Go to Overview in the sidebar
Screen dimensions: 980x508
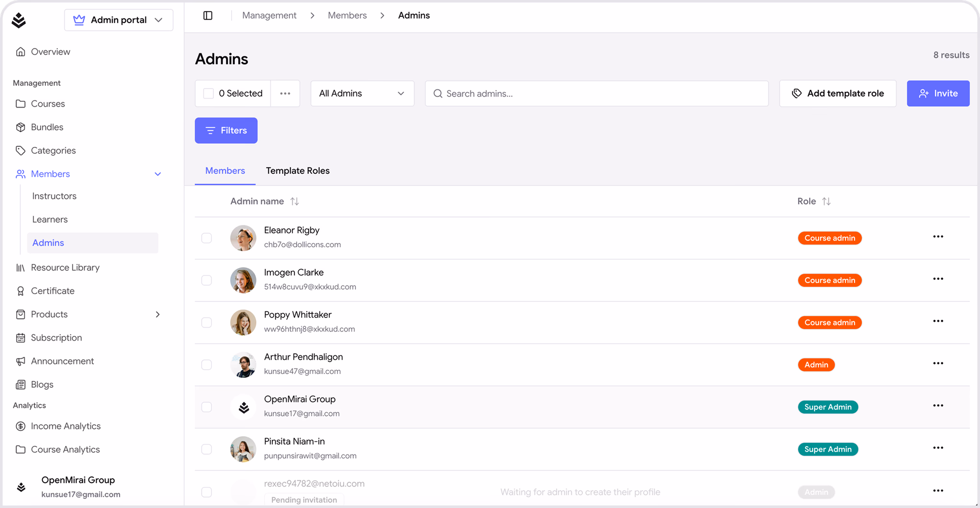click(x=50, y=52)
